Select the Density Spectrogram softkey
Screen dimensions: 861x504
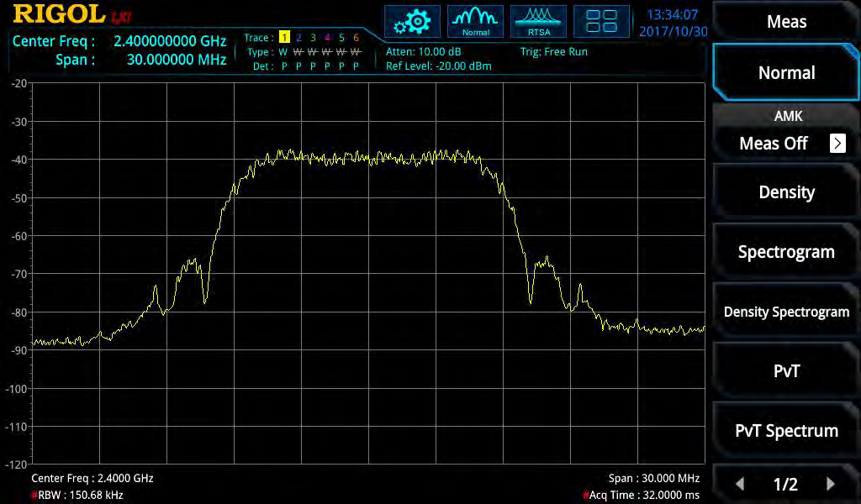click(x=786, y=312)
